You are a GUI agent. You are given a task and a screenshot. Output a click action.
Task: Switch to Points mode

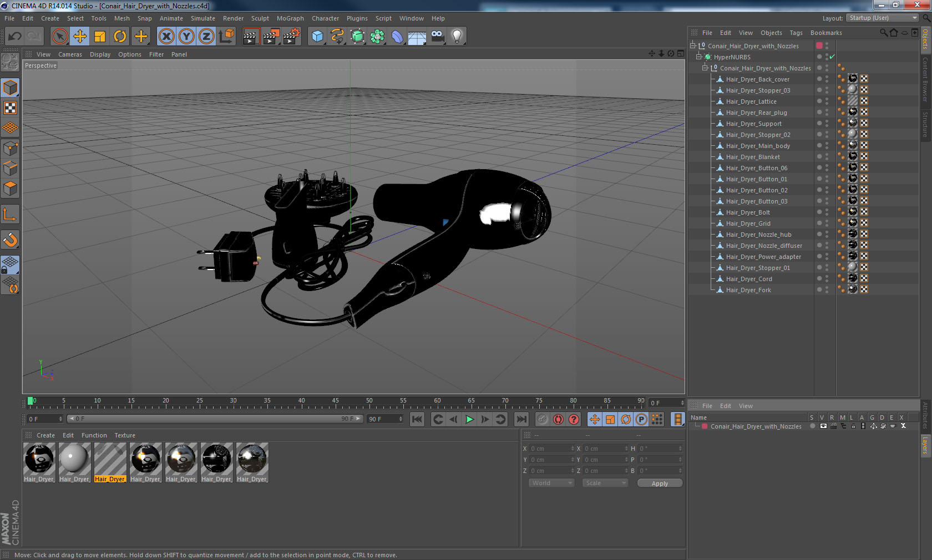coord(10,148)
